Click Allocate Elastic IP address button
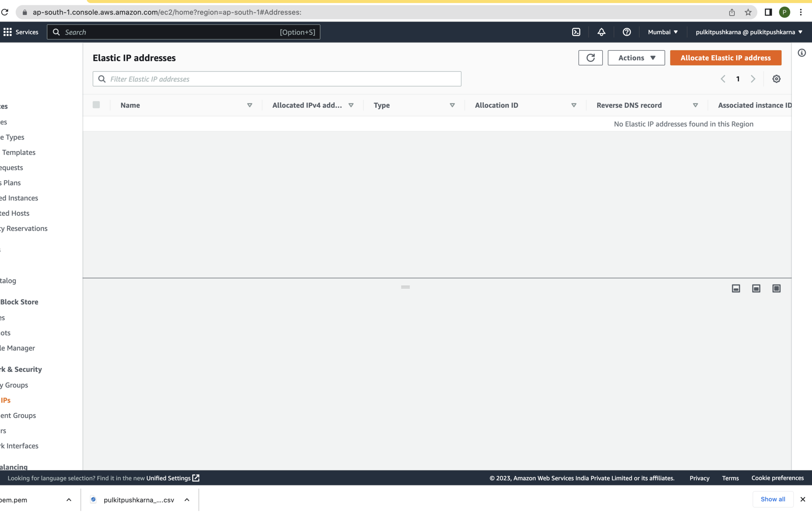The image size is (812, 514). click(725, 58)
